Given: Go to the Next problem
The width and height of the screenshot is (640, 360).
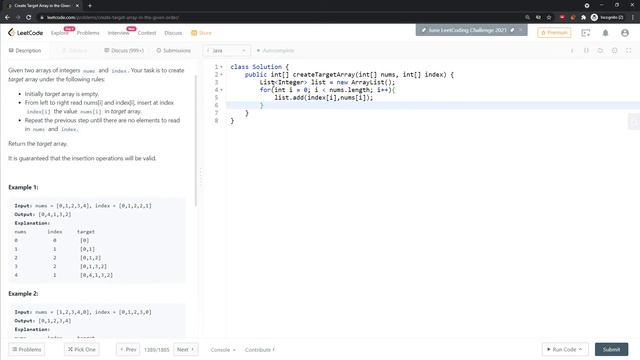Looking at the screenshot, I should [x=185, y=349].
